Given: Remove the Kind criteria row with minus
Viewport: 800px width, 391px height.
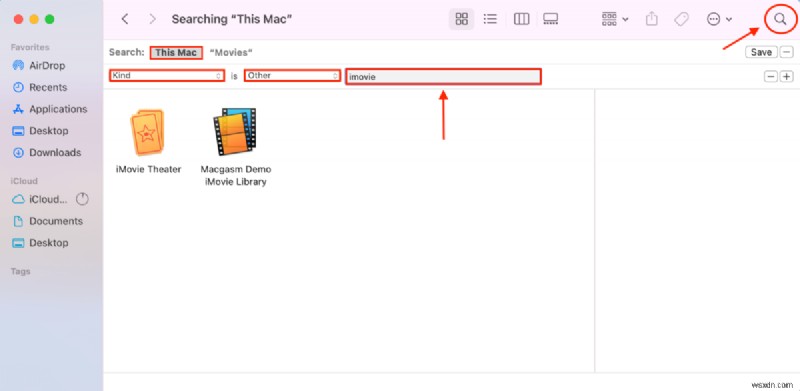Looking at the screenshot, I should pos(770,77).
